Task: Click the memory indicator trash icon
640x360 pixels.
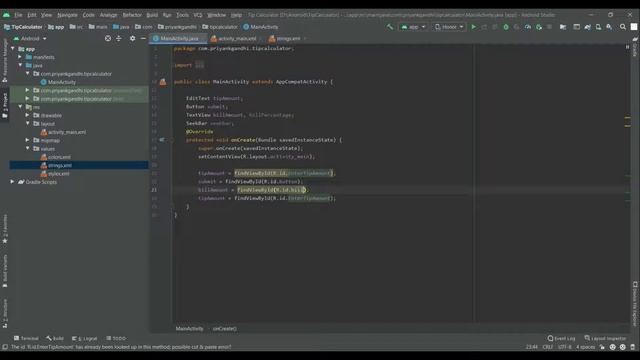Action: click(633, 347)
